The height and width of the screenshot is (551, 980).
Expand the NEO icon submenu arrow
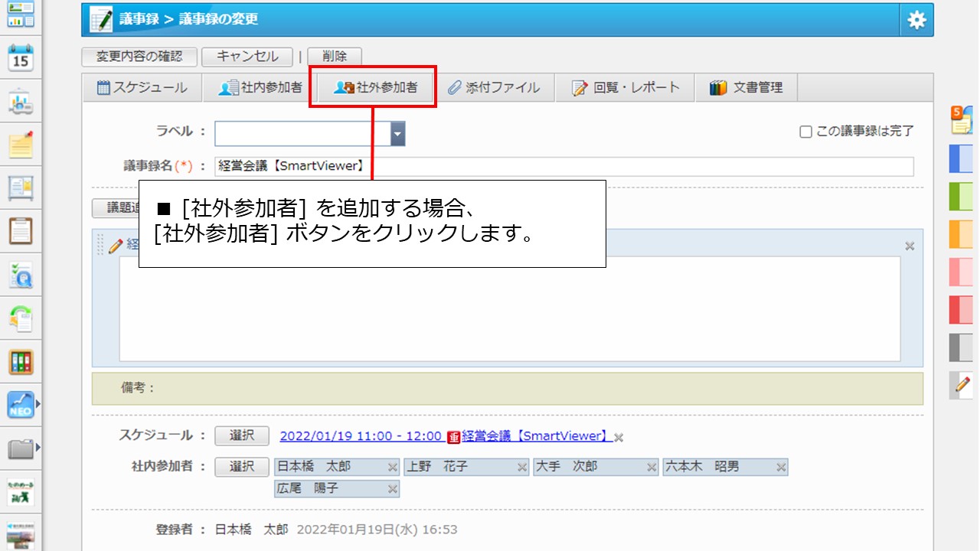pos(38,403)
